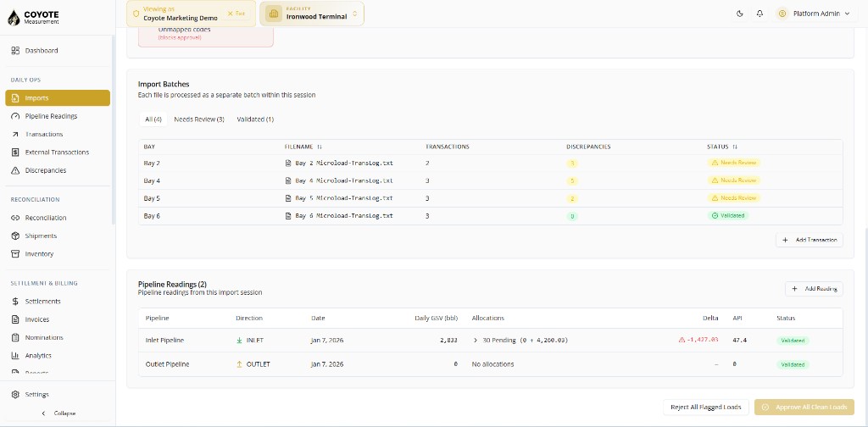This screenshot has height=427, width=868.
Task: Click the Add Transaction button
Action: 810,240
